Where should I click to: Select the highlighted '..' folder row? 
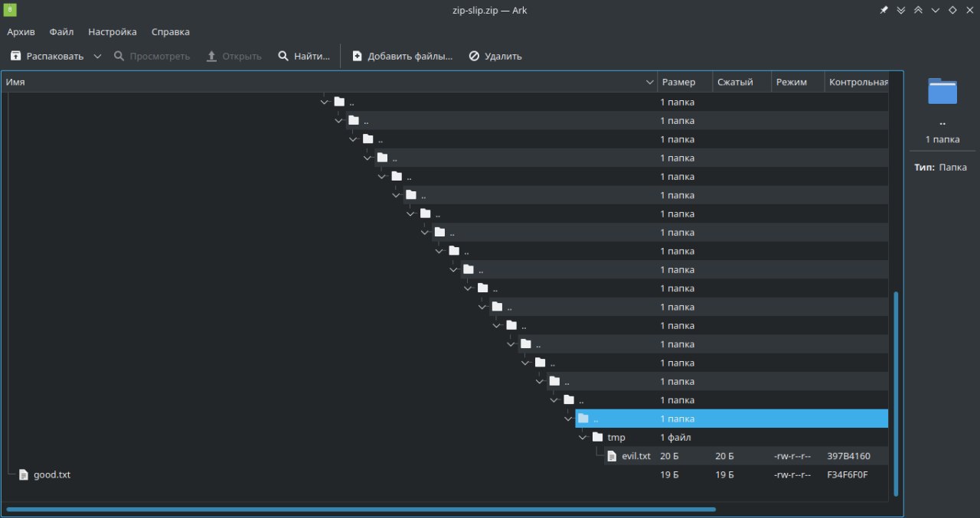click(x=732, y=419)
